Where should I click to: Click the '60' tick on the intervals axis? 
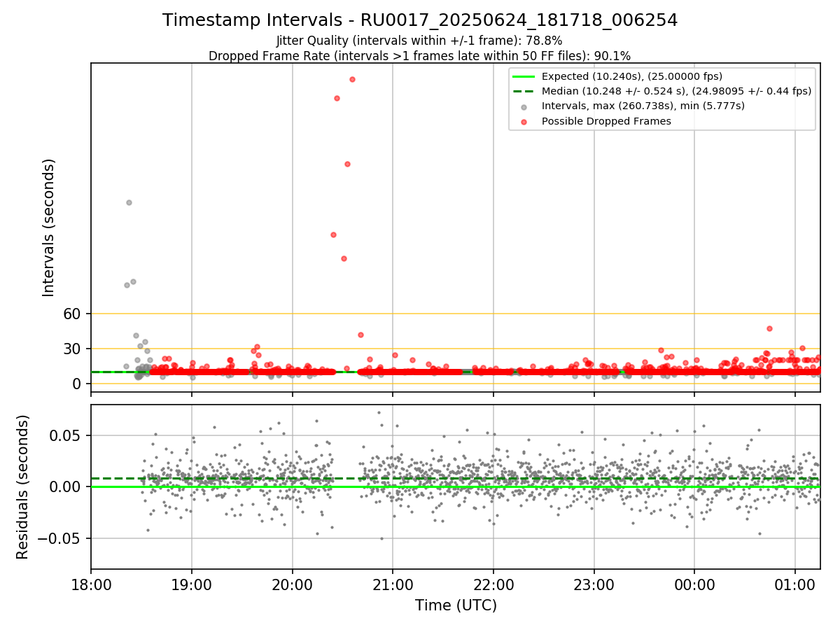pos(73,314)
